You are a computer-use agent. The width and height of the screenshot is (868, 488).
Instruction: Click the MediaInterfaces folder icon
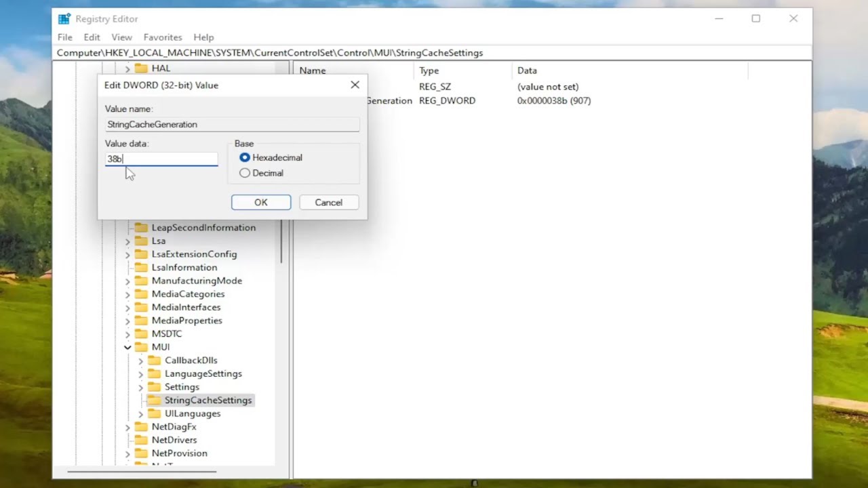point(141,306)
